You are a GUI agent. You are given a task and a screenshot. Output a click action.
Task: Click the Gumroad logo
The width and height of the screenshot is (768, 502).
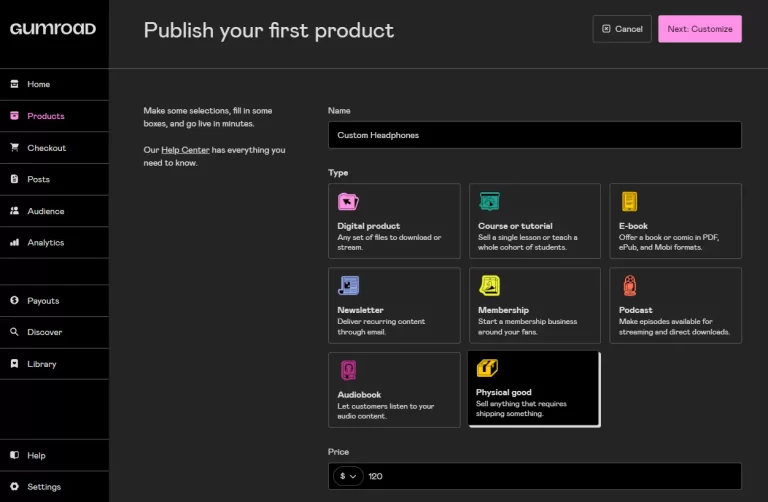53,29
